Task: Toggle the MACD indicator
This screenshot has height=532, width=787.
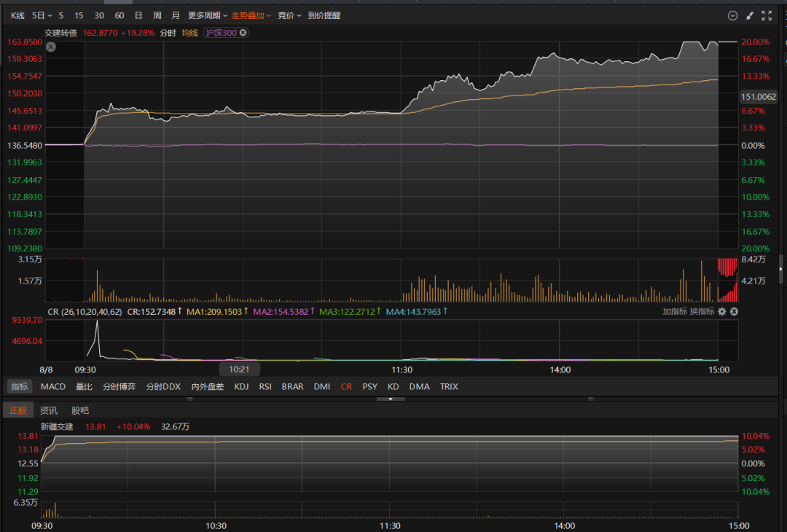Action: point(53,386)
